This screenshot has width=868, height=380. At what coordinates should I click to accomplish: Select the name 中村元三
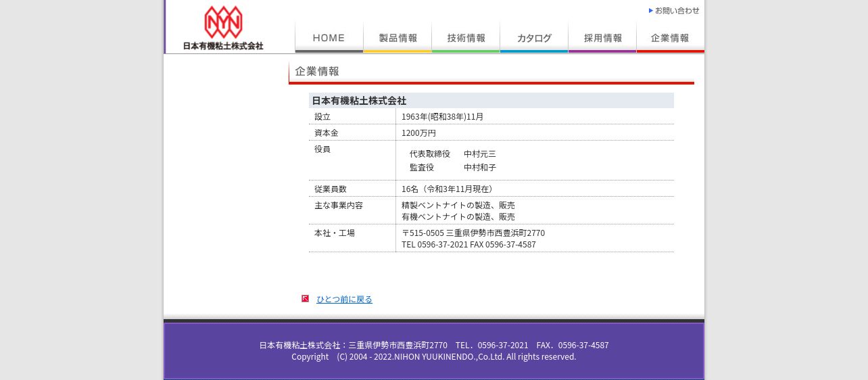click(480, 153)
